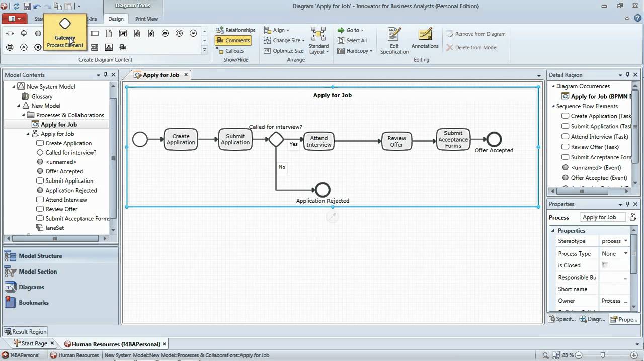The image size is (644, 361).
Task: Open Model Structure section
Action: click(x=60, y=256)
